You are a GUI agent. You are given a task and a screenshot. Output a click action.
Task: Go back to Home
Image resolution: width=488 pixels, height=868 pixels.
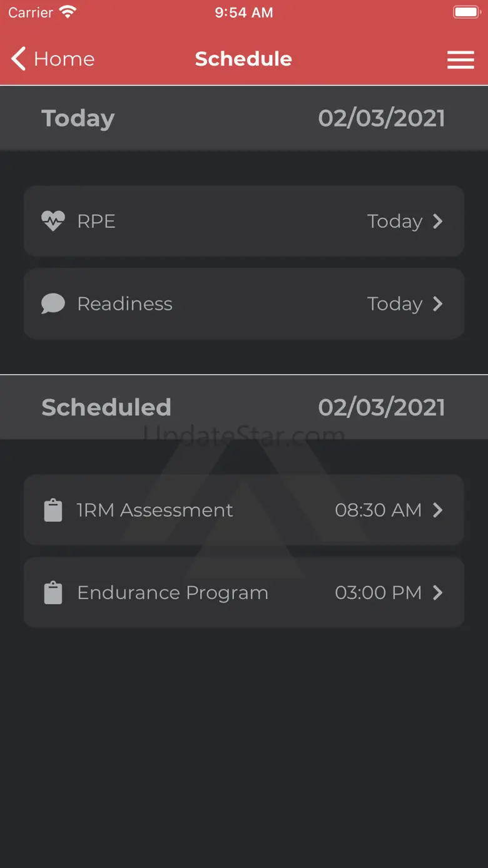coord(64,59)
